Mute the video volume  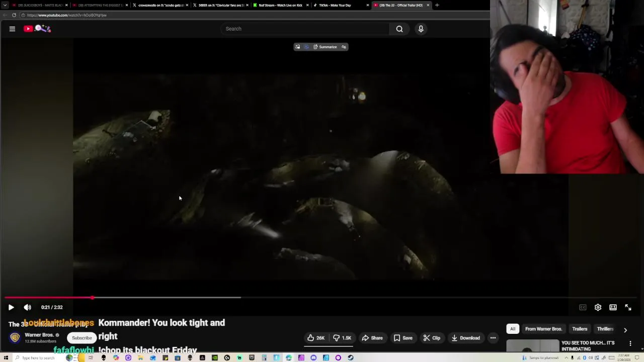click(28, 307)
